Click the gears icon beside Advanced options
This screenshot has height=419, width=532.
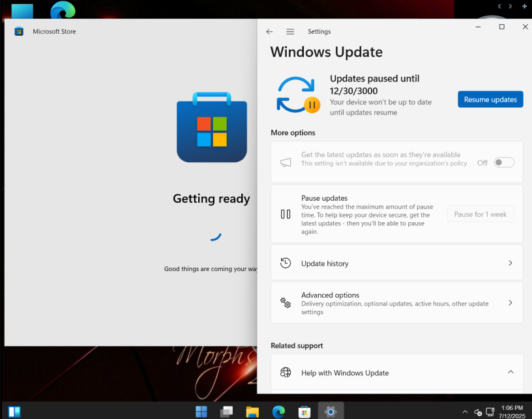point(286,302)
